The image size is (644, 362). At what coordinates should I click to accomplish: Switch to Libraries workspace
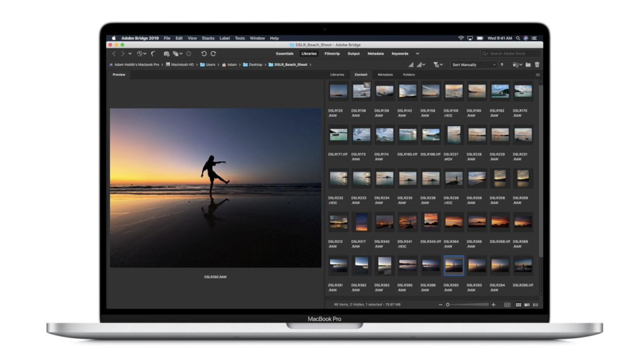[309, 54]
